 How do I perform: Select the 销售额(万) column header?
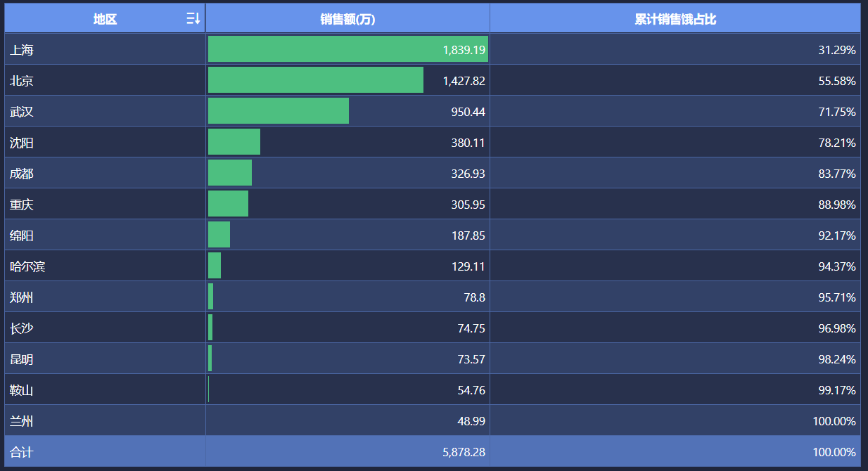[347, 19]
